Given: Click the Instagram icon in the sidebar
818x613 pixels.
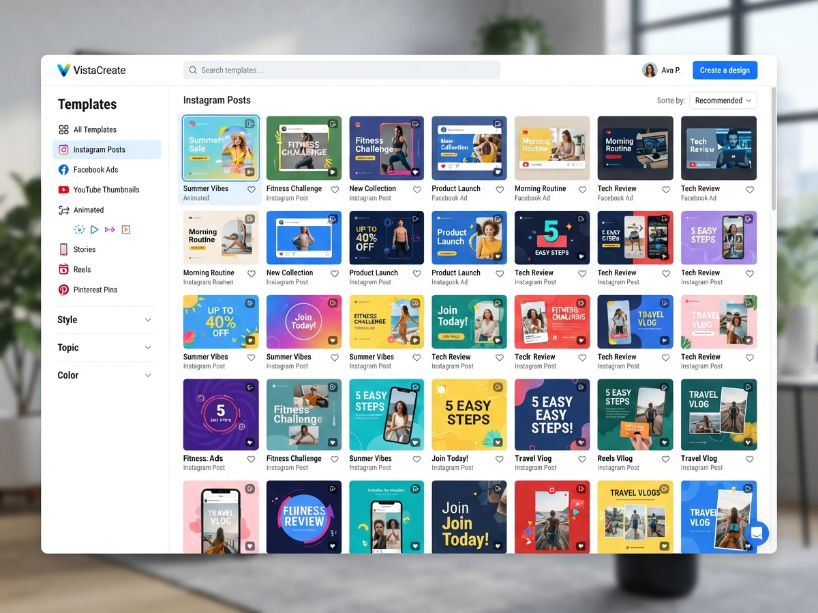Looking at the screenshot, I should coord(64,150).
